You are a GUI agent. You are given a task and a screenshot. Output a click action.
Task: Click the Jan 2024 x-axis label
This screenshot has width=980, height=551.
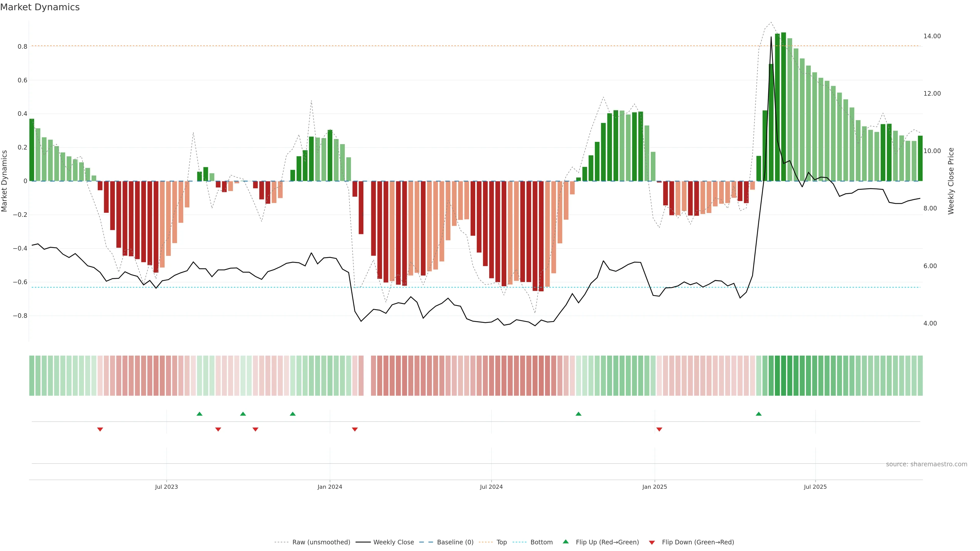[330, 487]
